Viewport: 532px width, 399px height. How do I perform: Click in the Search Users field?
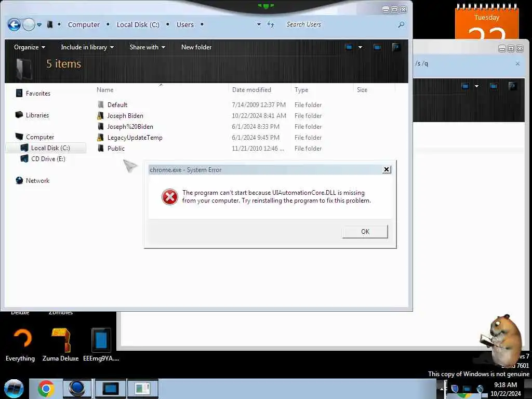tap(341, 24)
